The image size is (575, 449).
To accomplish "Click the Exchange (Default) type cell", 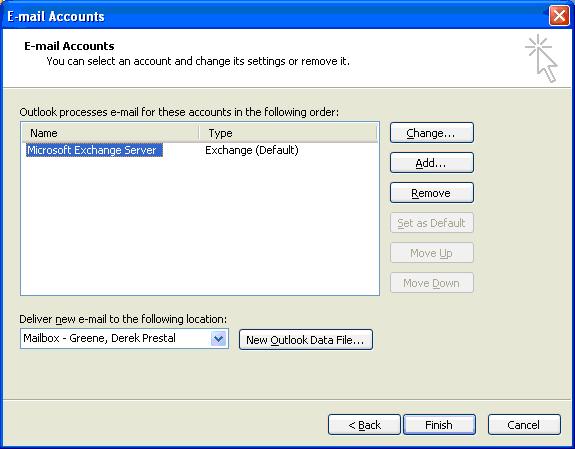I will [x=252, y=150].
